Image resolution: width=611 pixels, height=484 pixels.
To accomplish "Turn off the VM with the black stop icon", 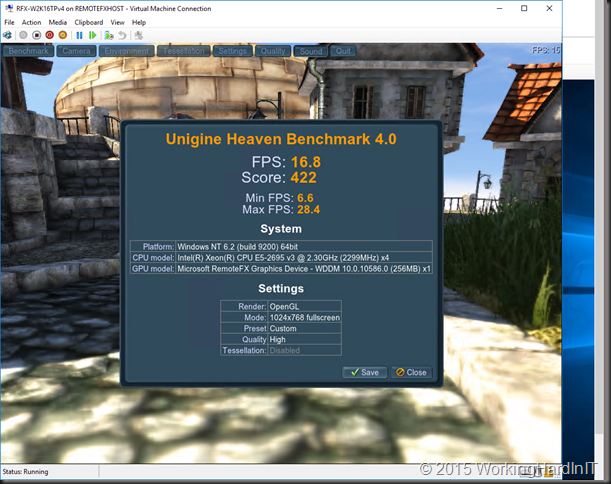I will [37, 35].
